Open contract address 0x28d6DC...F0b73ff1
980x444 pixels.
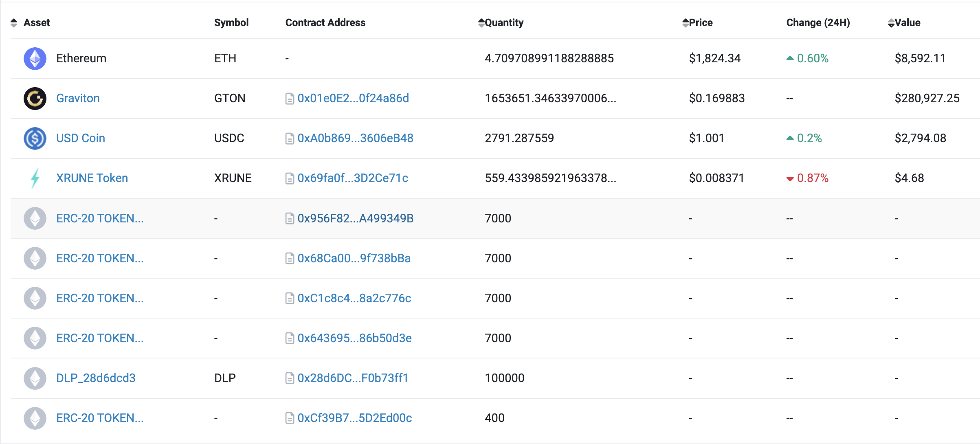pos(353,378)
